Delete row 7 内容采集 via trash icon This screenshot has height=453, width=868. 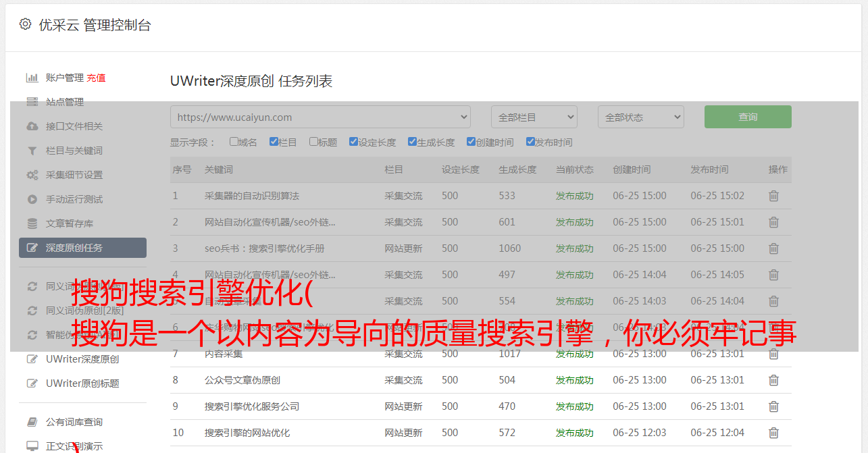(774, 354)
